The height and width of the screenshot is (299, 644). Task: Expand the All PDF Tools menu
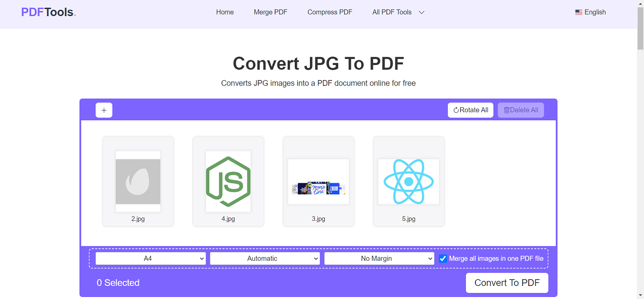tap(398, 12)
